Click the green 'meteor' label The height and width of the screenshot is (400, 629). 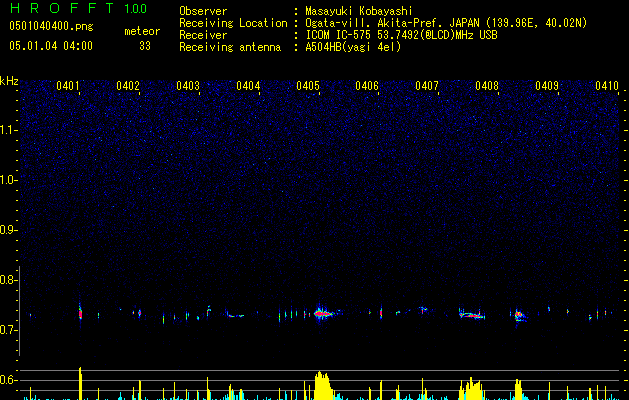point(142,31)
